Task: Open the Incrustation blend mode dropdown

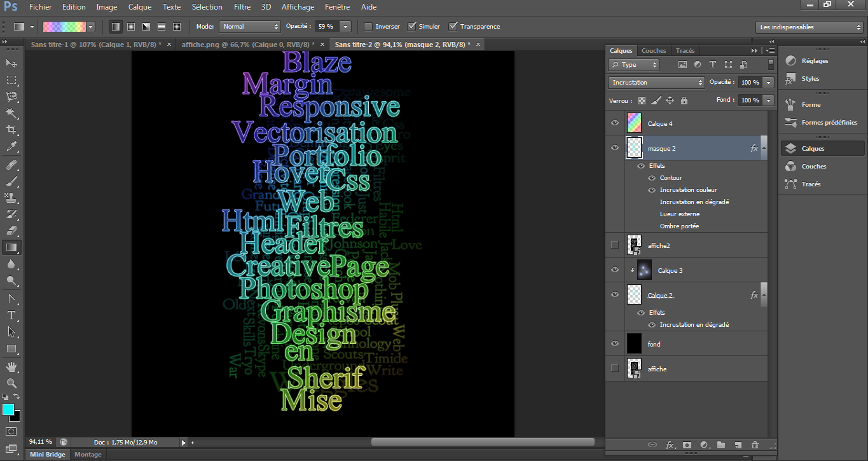Action: (x=657, y=83)
